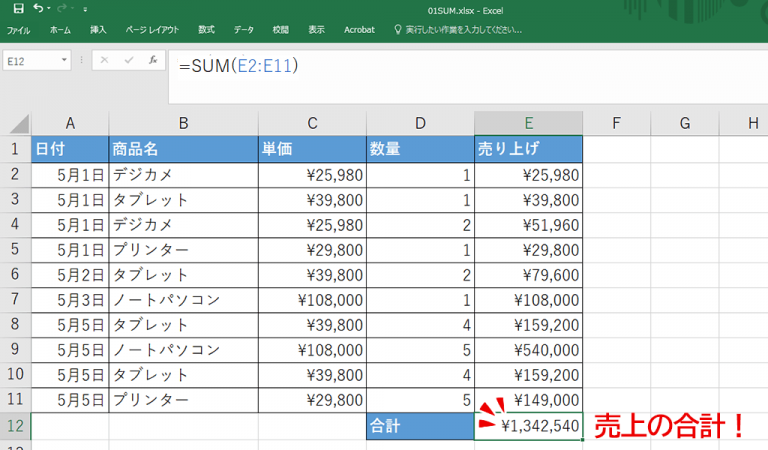Select row 7 header
This screenshot has width=768, height=450.
point(15,299)
